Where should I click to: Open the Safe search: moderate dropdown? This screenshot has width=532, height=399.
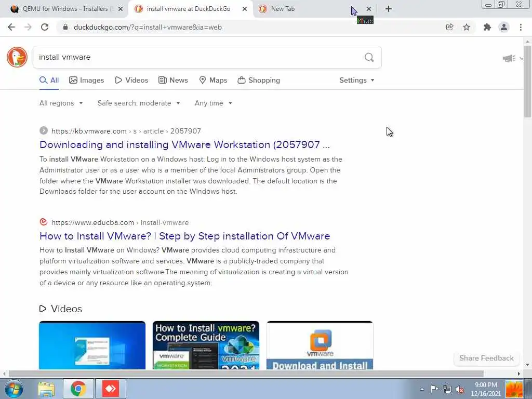[x=138, y=103]
